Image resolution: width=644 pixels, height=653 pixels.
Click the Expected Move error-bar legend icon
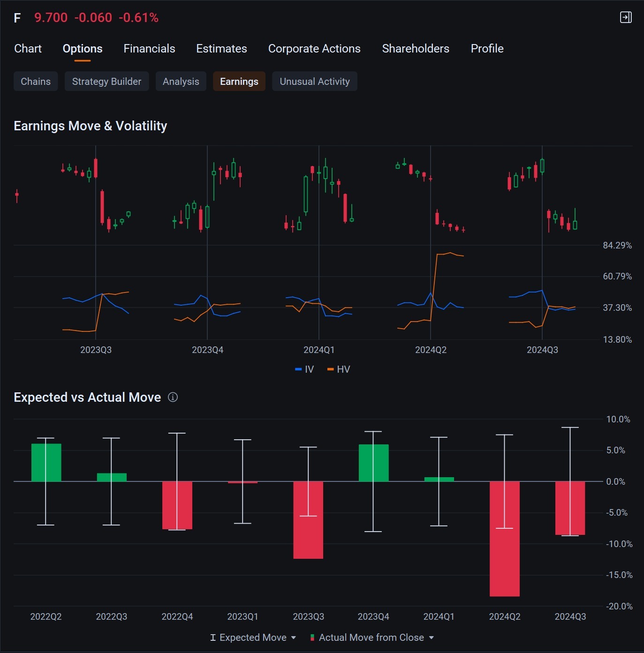[x=213, y=638]
